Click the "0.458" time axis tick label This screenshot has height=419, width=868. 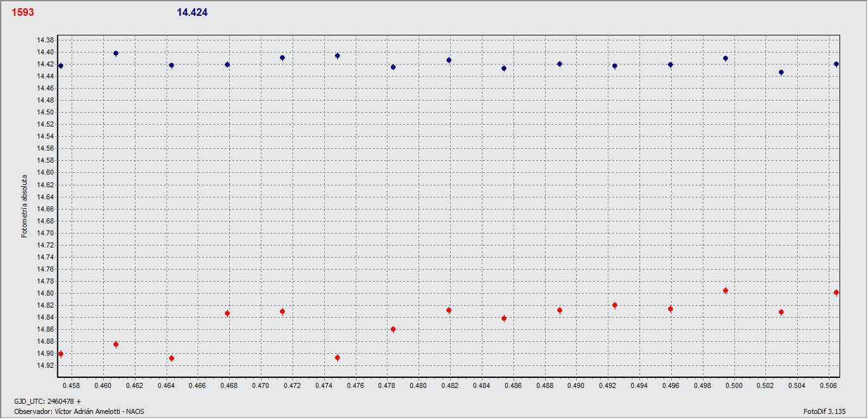tap(72, 385)
